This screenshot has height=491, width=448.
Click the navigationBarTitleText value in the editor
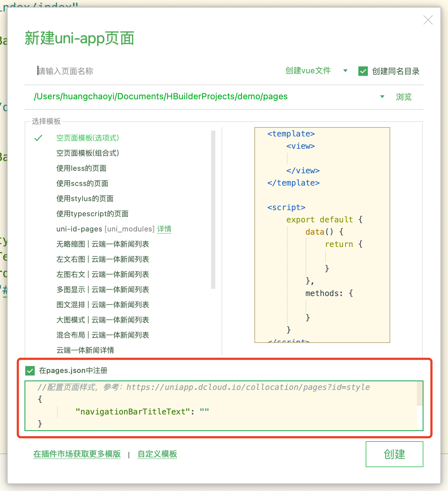(204, 412)
